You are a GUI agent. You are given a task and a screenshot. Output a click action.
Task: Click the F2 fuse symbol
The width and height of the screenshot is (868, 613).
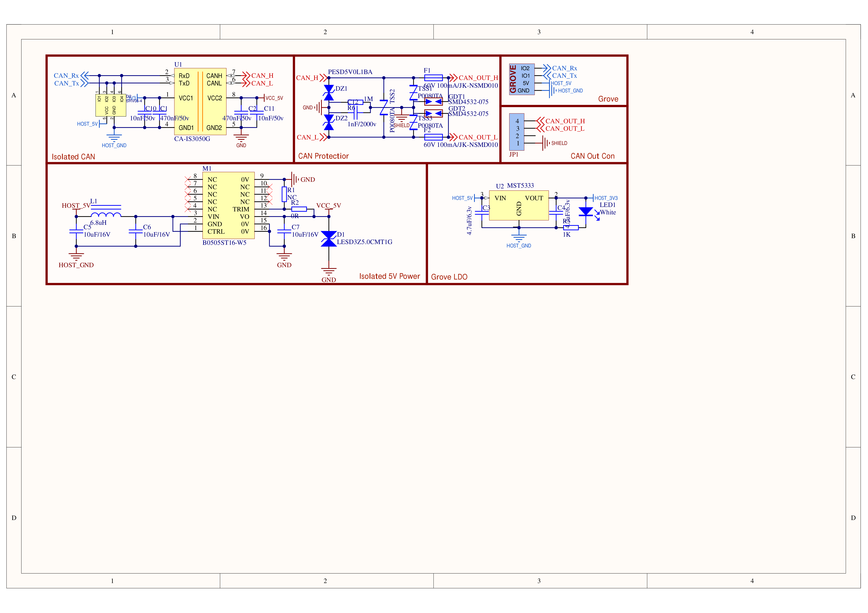tap(433, 137)
